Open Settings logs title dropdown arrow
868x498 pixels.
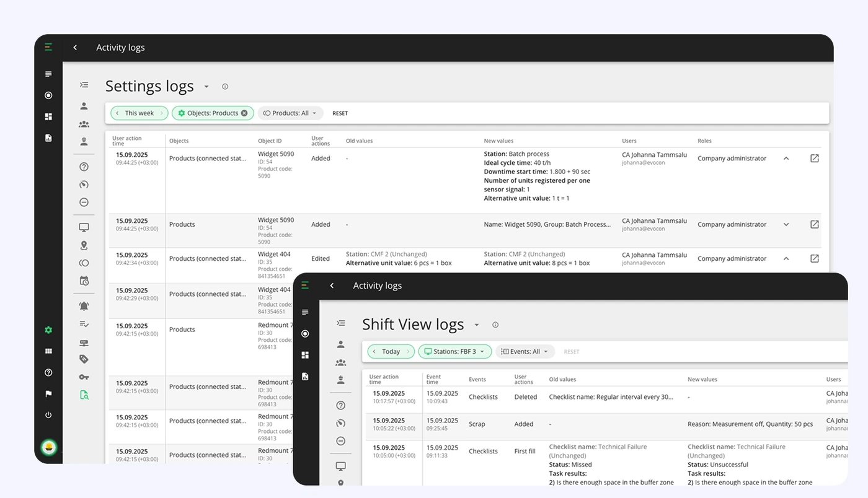(x=206, y=87)
